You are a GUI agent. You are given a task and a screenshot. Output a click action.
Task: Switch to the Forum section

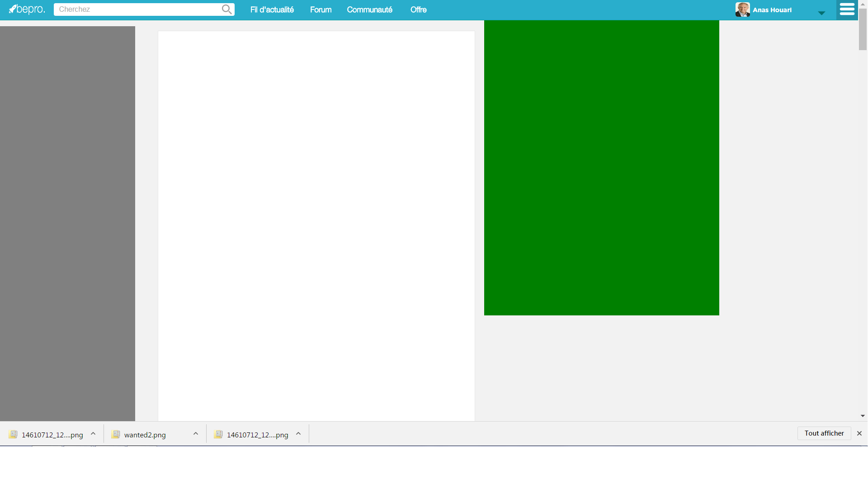tap(321, 9)
